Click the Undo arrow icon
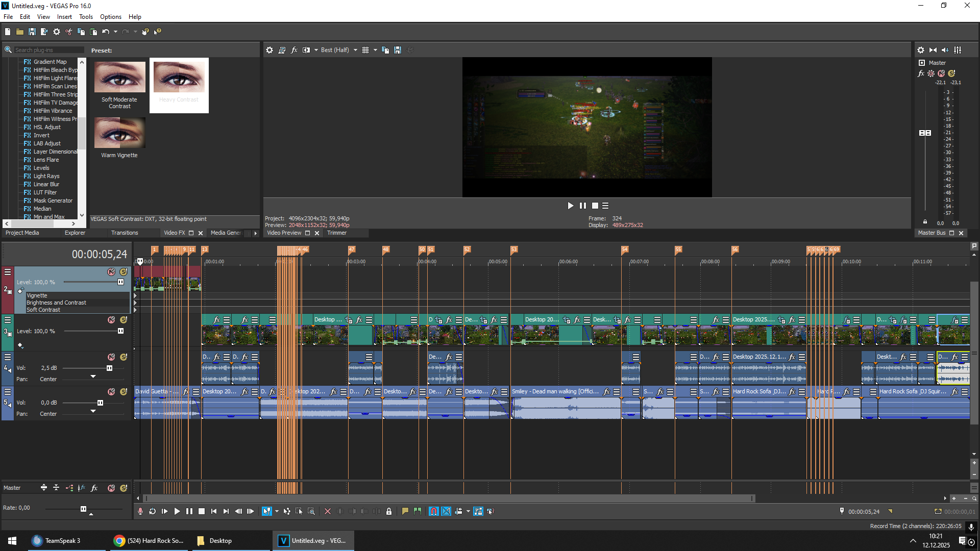Viewport: 980px width, 551px height. (106, 32)
